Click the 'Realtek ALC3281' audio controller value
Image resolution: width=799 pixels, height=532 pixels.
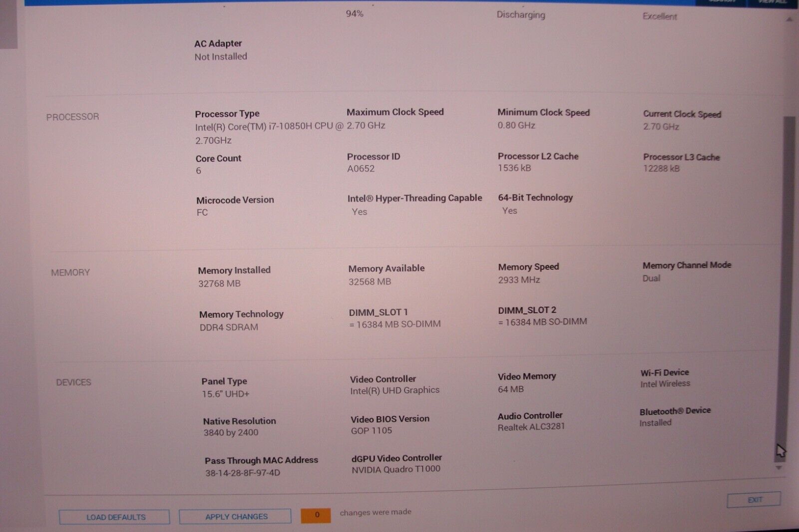tap(531, 427)
